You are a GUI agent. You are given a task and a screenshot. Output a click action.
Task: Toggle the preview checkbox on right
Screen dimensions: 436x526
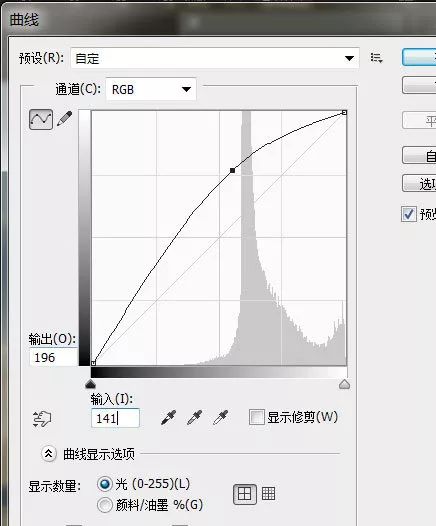tap(409, 214)
